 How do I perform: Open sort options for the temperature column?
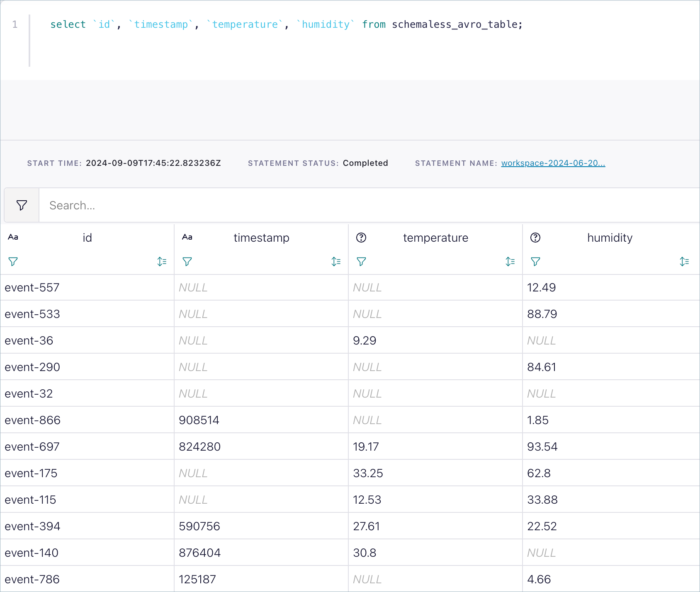[x=510, y=262]
